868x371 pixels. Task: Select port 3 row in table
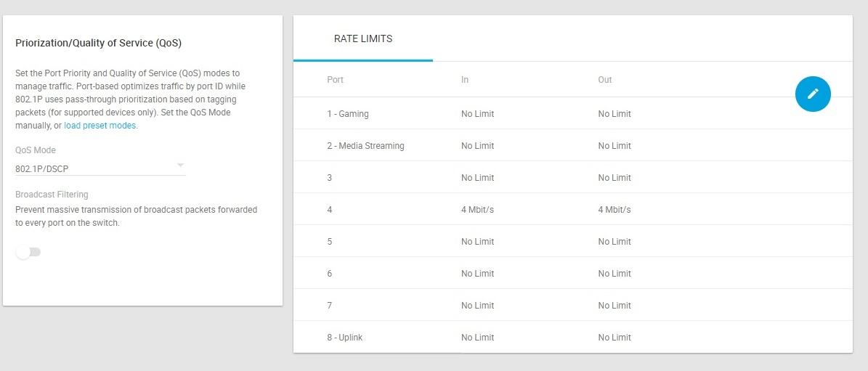[x=330, y=178]
